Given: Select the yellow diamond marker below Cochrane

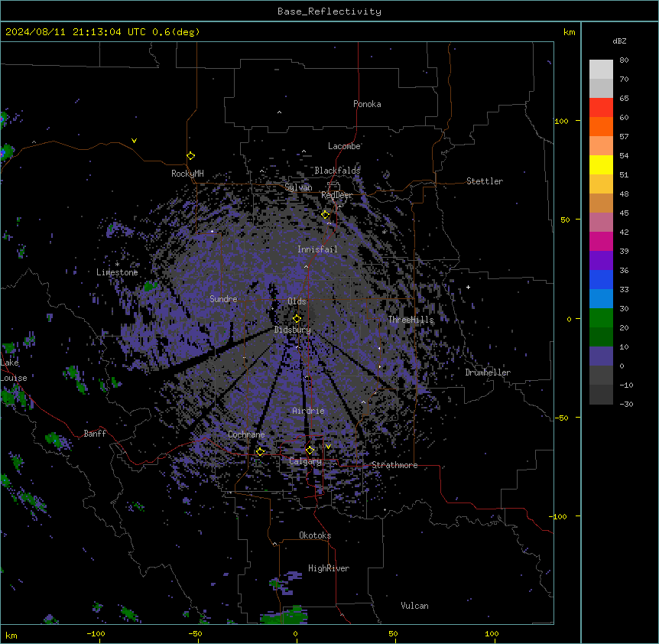Looking at the screenshot, I should pos(260,452).
